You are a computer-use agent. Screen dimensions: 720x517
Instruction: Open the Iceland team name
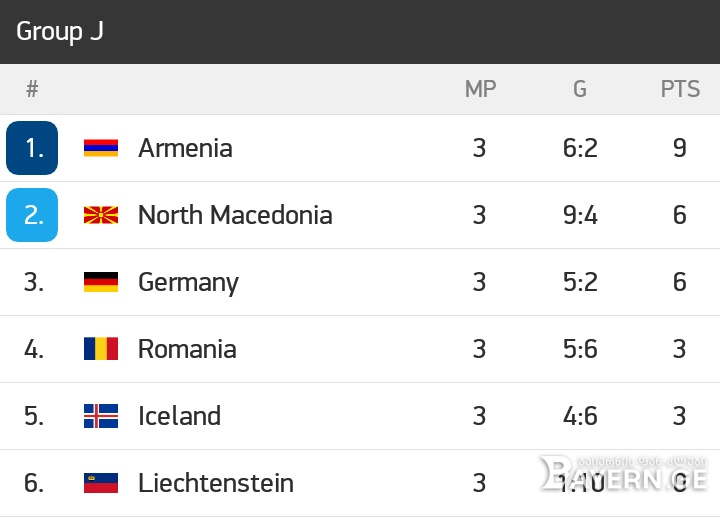[180, 416]
